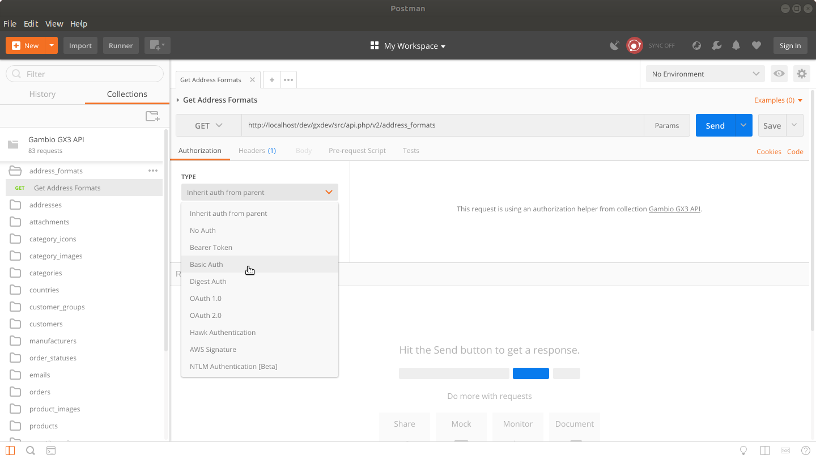Select Basic Auth from type list
Viewport: 816px width, 459px height.
tap(207, 265)
